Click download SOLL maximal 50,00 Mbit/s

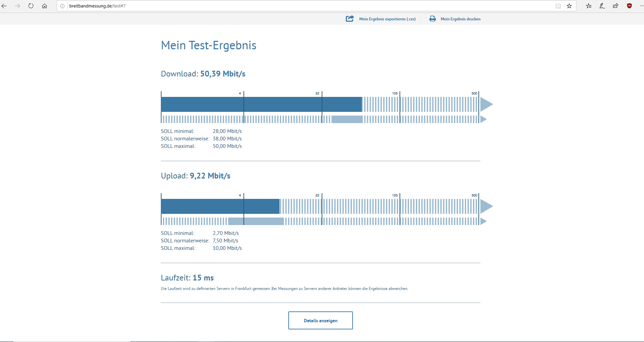(201, 146)
